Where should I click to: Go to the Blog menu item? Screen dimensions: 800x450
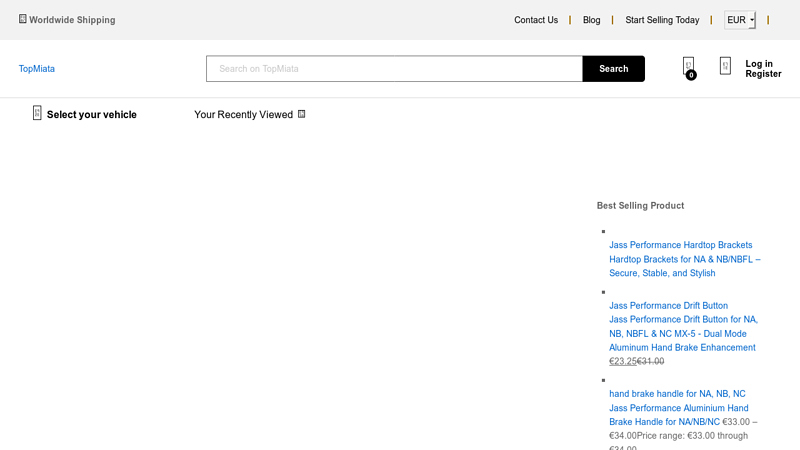coord(592,20)
